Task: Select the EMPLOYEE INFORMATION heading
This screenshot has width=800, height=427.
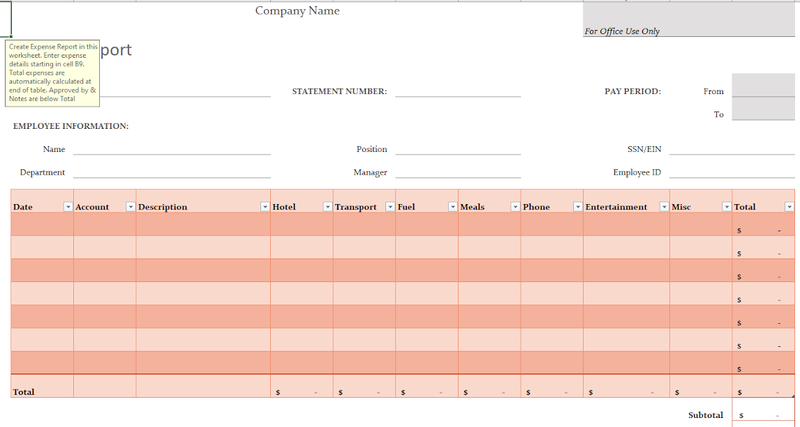Action: [71, 126]
